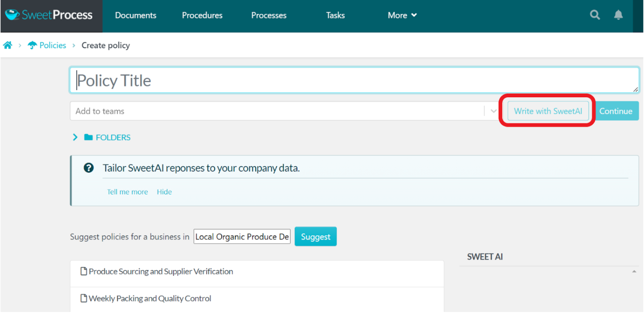The image size is (644, 314).
Task: Click the FOLDERS label
Action: (x=113, y=137)
